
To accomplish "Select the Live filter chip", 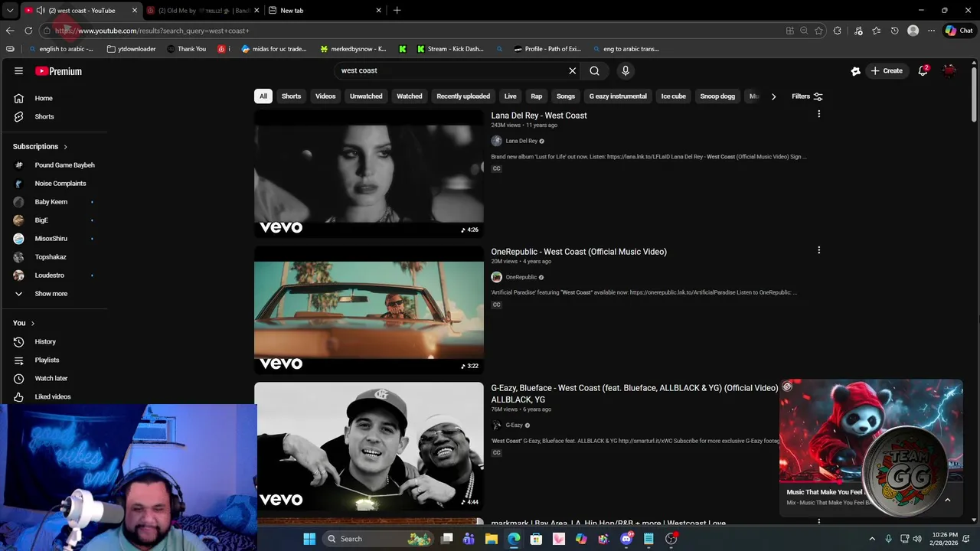I will pos(510,96).
